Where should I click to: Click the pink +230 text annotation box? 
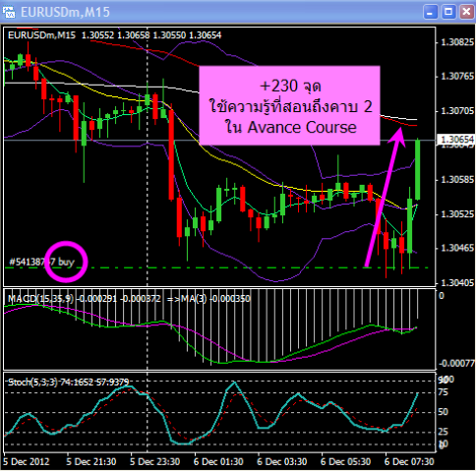tap(289, 105)
